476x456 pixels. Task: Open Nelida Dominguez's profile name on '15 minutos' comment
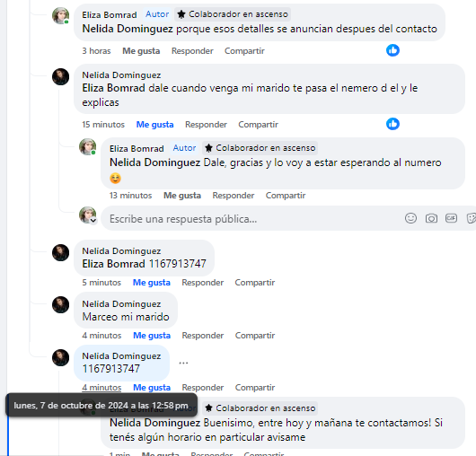121,75
